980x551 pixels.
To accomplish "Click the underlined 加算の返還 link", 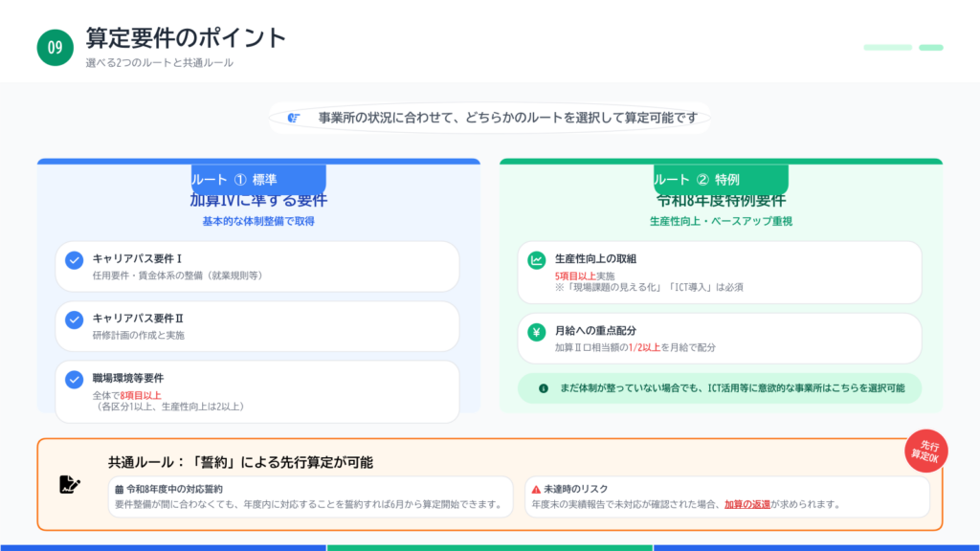I will [x=748, y=504].
